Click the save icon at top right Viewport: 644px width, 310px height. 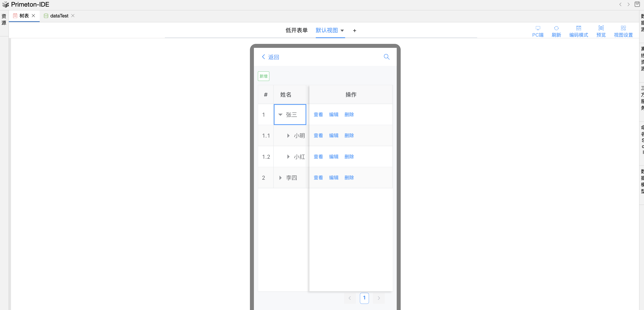637,4
